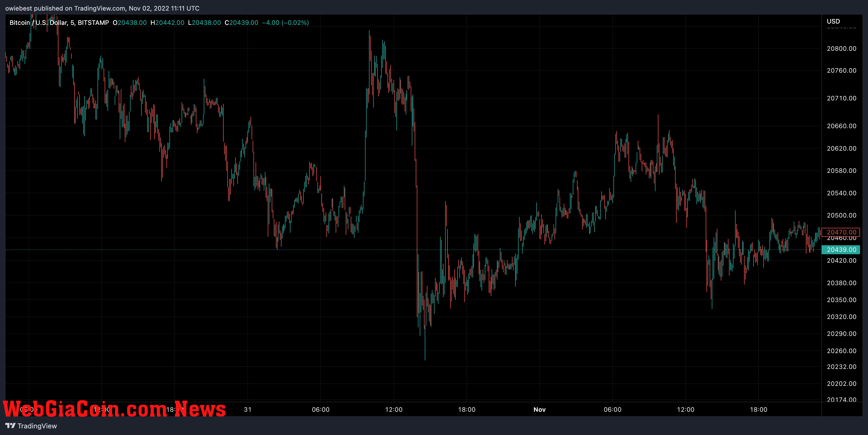Viewport: 868px width, 435px height.
Task: Click the last 18:00 label on time axis
Action: click(759, 409)
